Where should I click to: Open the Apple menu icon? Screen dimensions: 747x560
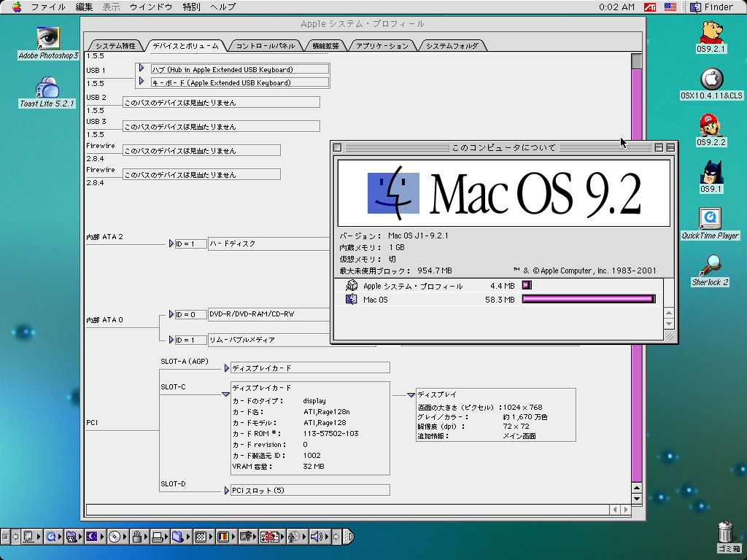[17, 7]
